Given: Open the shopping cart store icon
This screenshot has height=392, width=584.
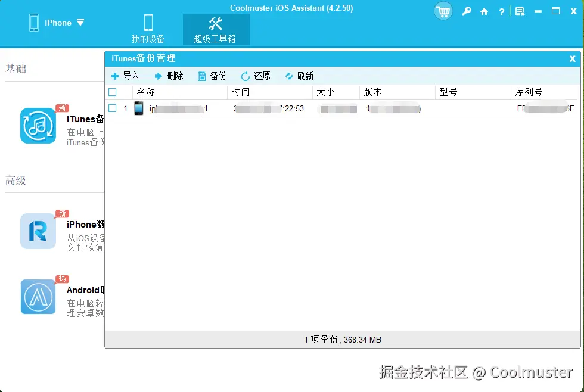Looking at the screenshot, I should coord(443,11).
